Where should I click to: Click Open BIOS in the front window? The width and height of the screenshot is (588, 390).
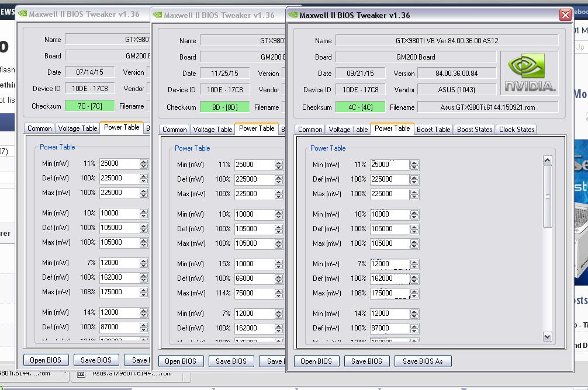316,361
